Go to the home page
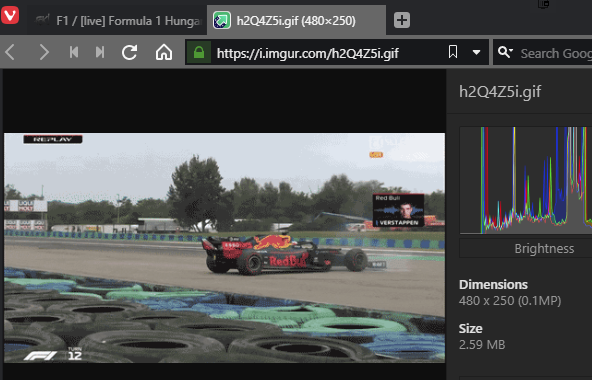This screenshot has width=592, height=380. pos(164,52)
